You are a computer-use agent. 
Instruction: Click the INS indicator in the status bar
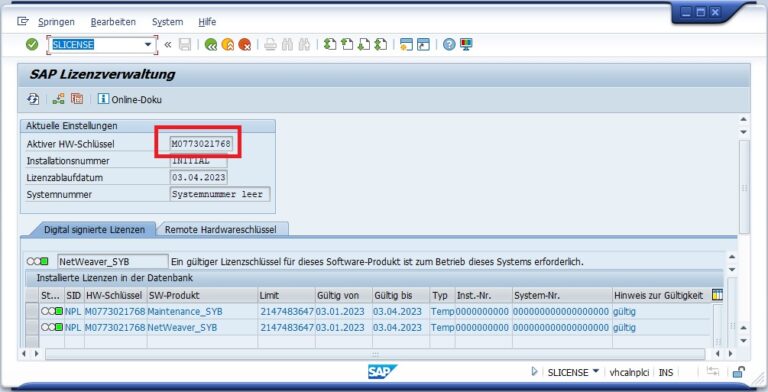[666, 372]
